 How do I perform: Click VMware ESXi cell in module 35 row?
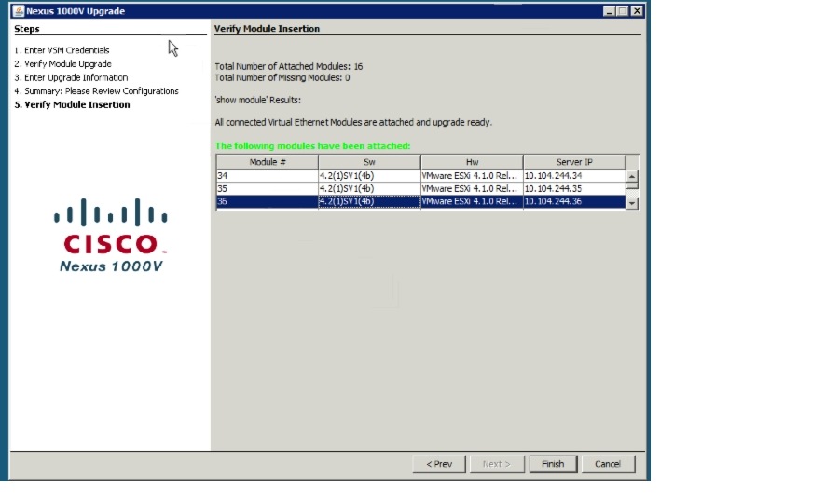[472, 189]
